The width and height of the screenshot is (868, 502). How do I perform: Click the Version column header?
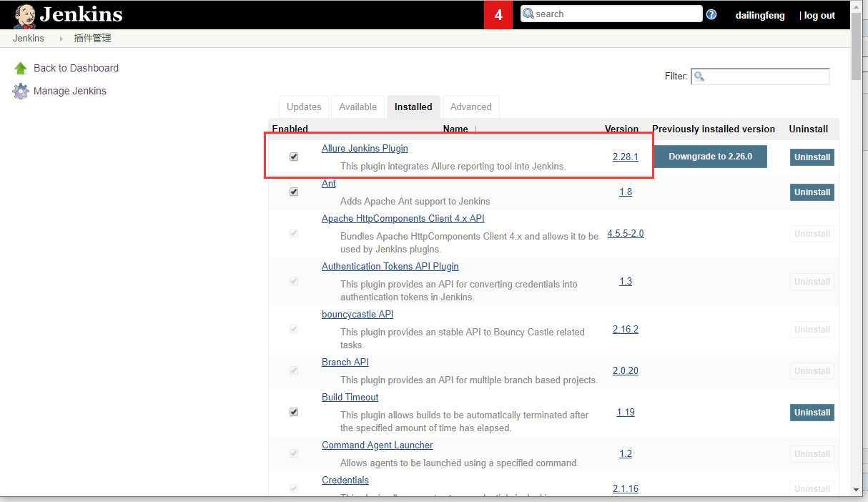[x=621, y=129]
